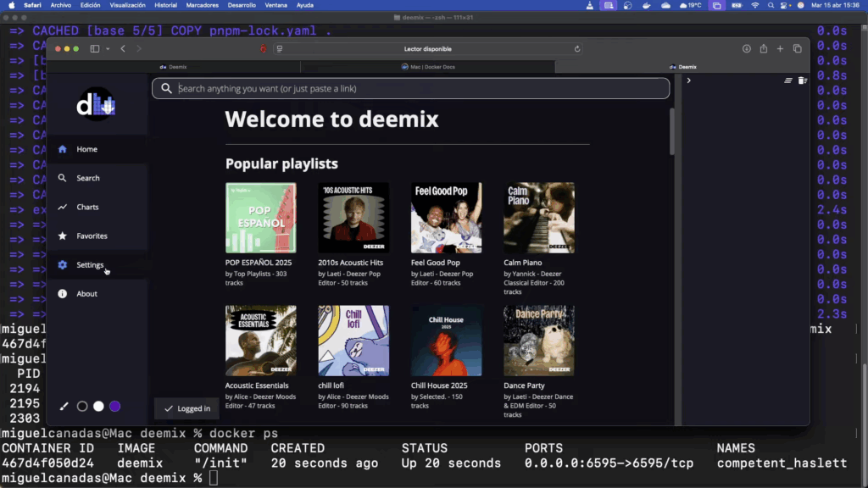
Task: Open the Edición menu
Action: point(90,5)
